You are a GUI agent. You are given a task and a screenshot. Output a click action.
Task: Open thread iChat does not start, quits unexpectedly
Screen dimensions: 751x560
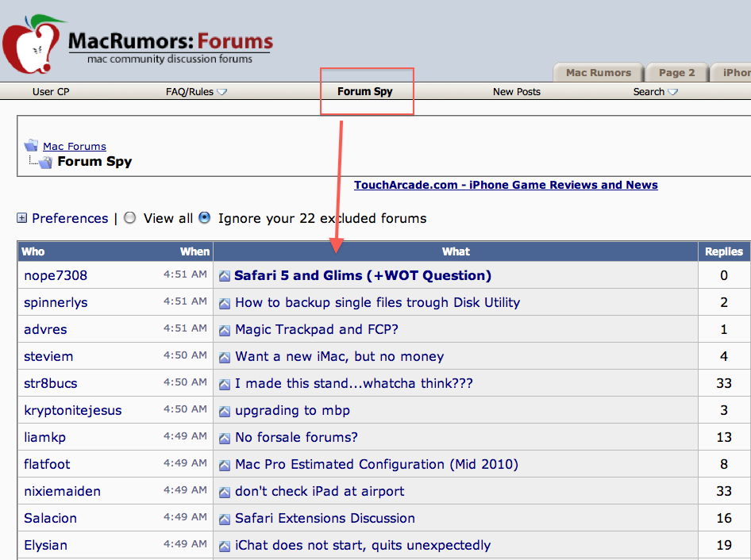363,545
